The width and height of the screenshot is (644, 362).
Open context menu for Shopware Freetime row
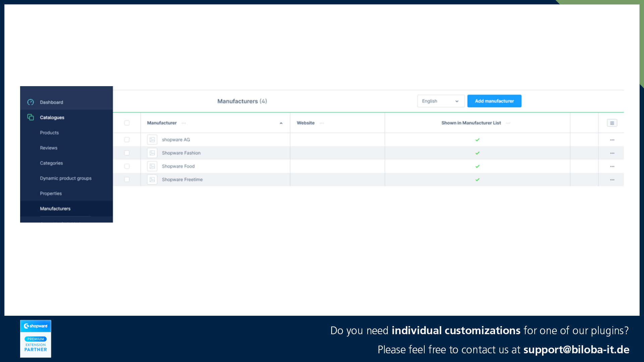612,180
